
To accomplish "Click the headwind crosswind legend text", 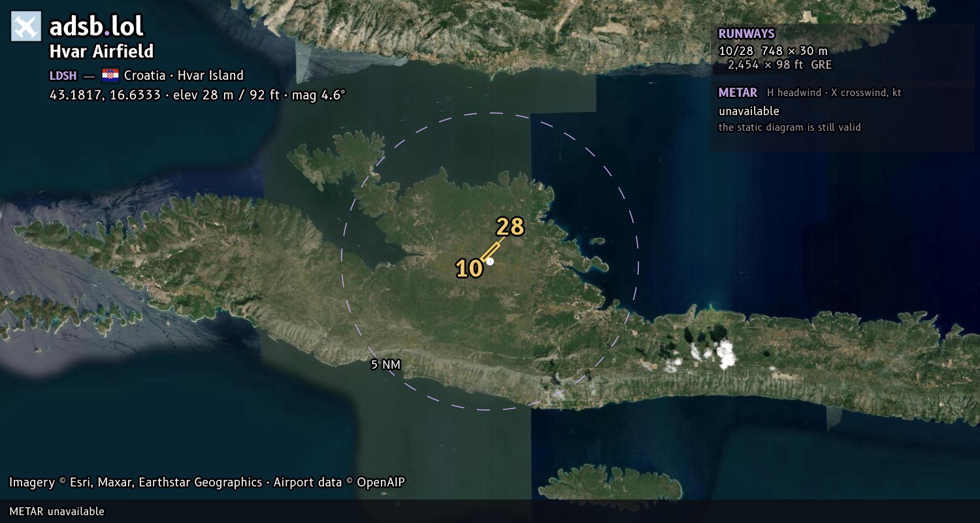I will coord(834,93).
